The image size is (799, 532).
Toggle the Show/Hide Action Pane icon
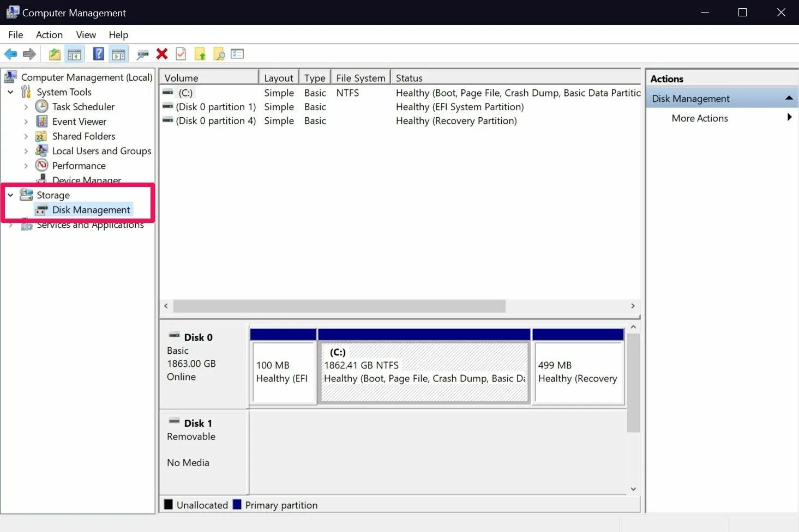pyautogui.click(x=118, y=54)
